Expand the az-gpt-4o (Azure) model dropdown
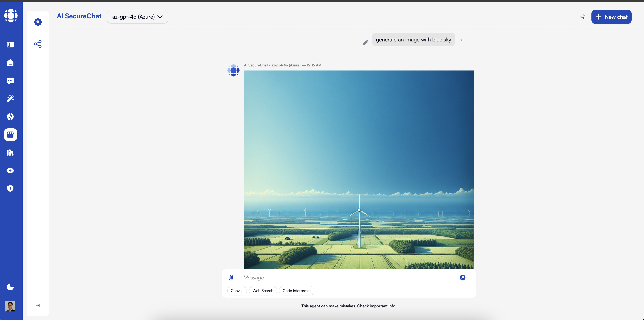Image resolution: width=644 pixels, height=320 pixels. [x=137, y=17]
